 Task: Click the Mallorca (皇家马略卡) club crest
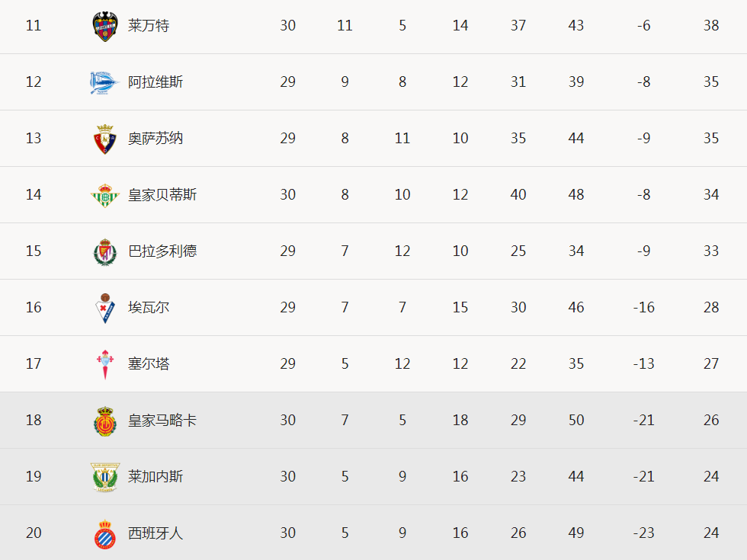[x=105, y=421]
